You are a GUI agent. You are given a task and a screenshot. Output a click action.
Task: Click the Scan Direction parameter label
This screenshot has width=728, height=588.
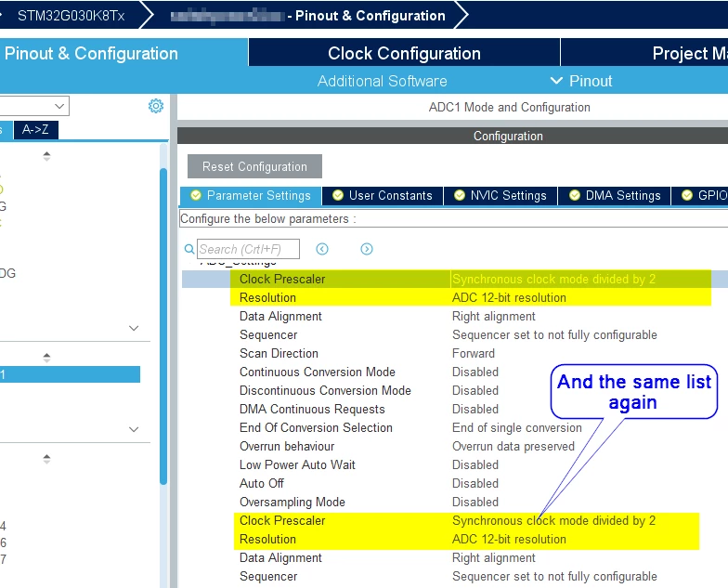[279, 353]
